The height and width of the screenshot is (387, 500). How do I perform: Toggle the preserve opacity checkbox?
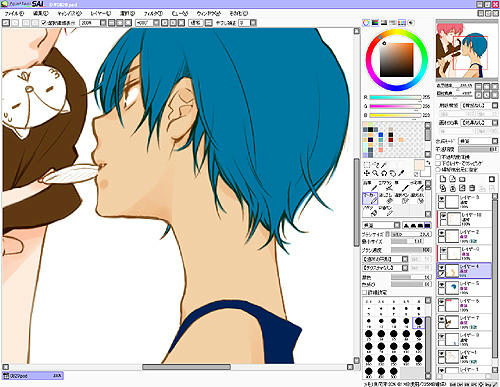point(439,157)
